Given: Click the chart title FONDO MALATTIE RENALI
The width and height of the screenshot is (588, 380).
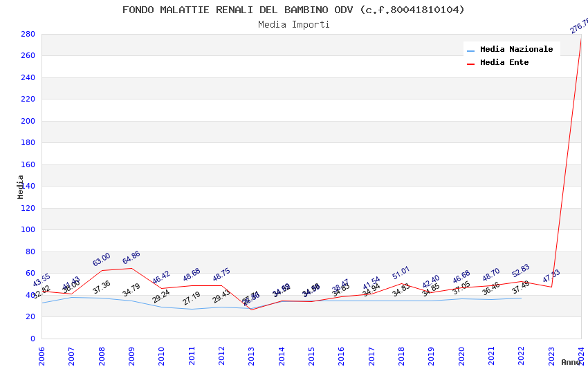Looking at the screenshot, I should point(293,10).
